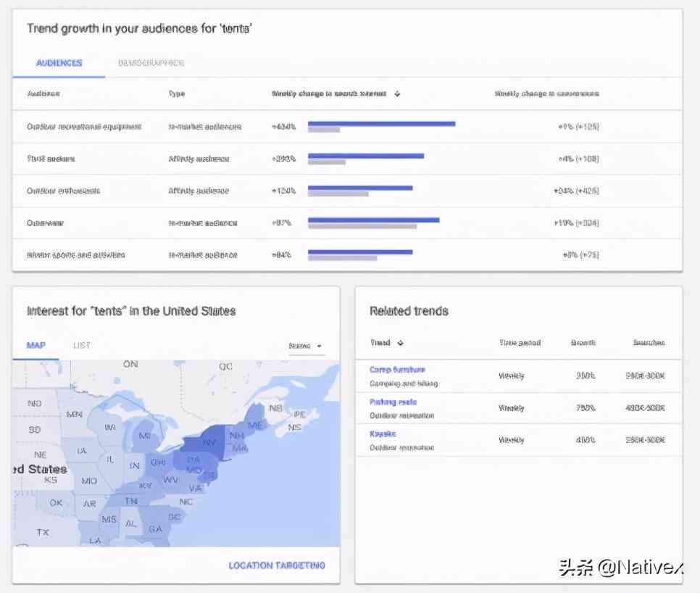Image resolution: width=700 pixels, height=593 pixels.
Task: Click Maine (ME) on the map
Action: (255, 425)
